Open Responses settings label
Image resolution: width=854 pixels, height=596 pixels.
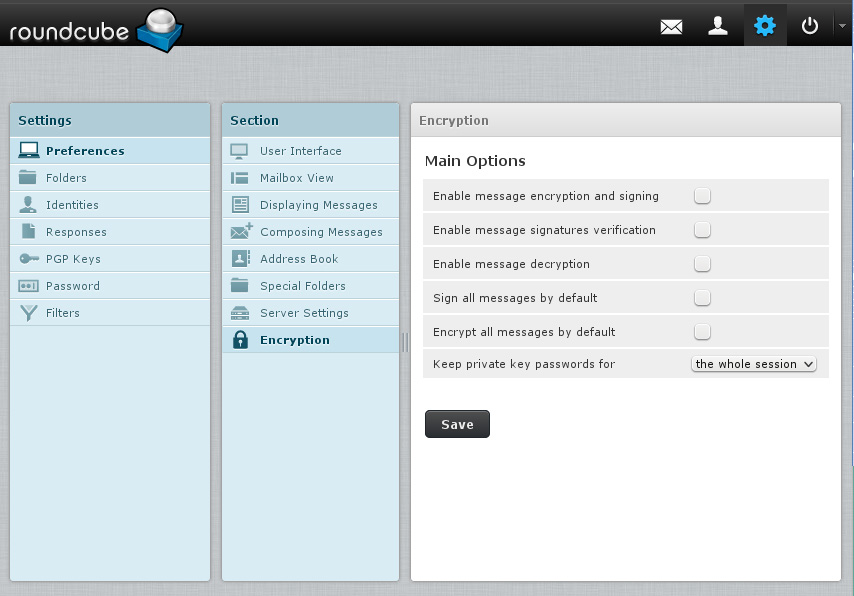click(76, 232)
